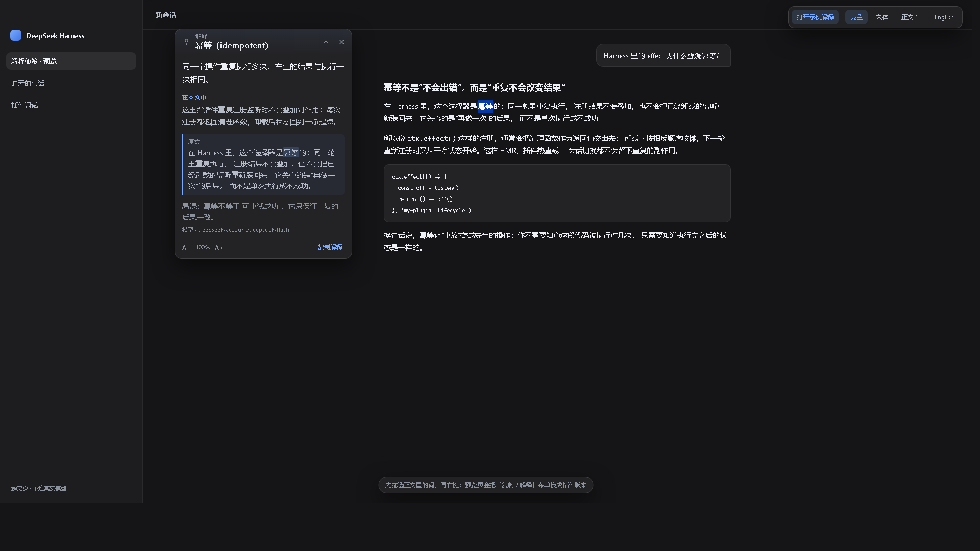Click the bottom hint 先拖选正文里的词
The image size is (980, 551).
coord(485,485)
